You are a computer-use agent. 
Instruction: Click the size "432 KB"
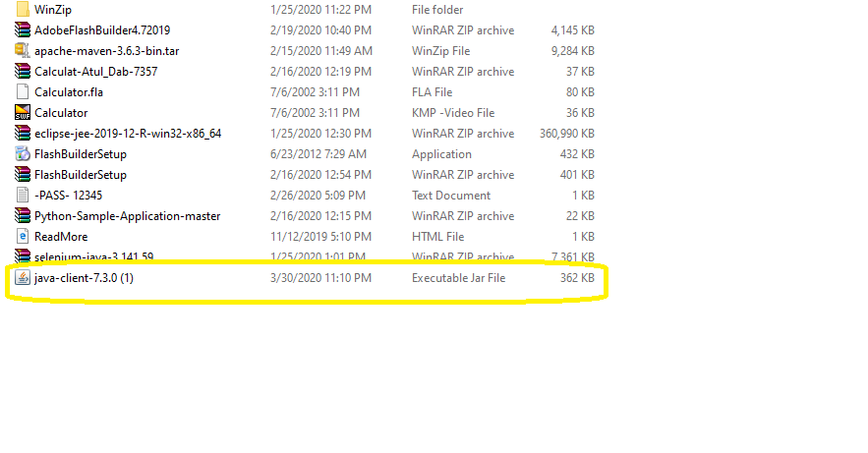[577, 153]
